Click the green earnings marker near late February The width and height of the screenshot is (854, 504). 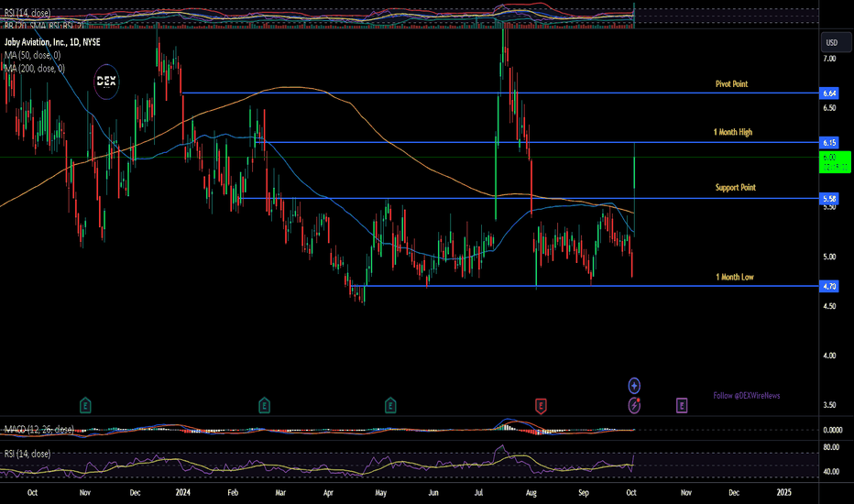(x=264, y=405)
